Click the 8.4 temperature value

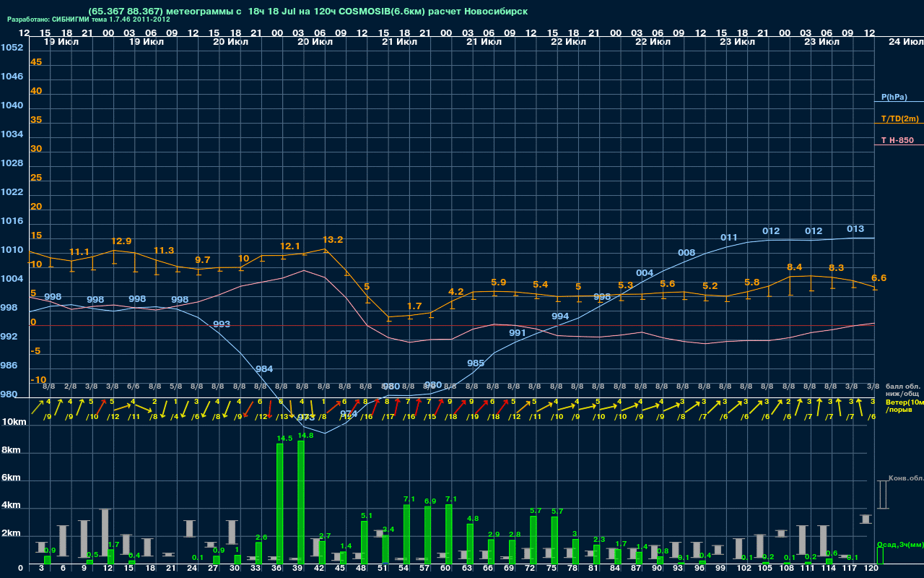point(794,267)
